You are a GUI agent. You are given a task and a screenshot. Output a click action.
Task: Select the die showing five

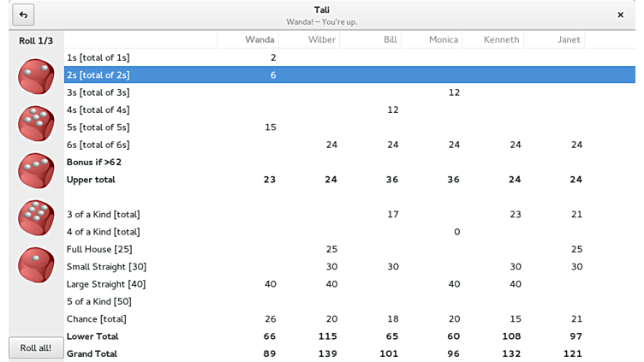[36, 124]
